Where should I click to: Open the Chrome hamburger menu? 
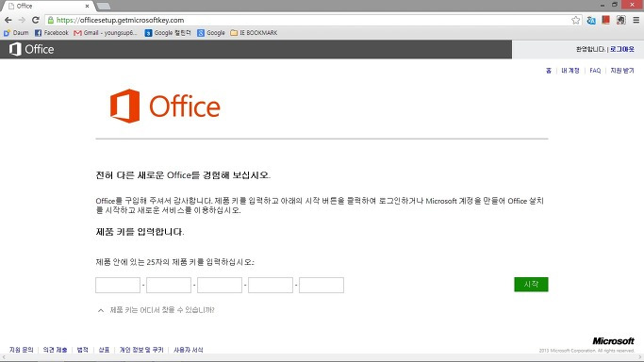click(x=636, y=20)
